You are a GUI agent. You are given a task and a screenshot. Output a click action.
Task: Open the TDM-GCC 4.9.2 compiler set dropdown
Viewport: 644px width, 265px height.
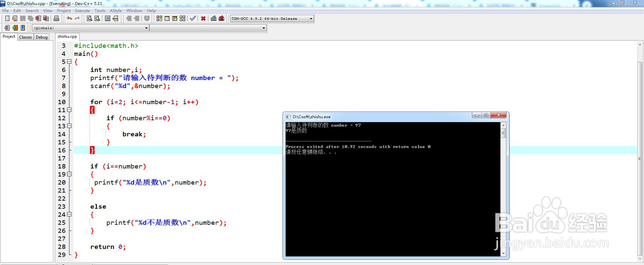click(272, 18)
